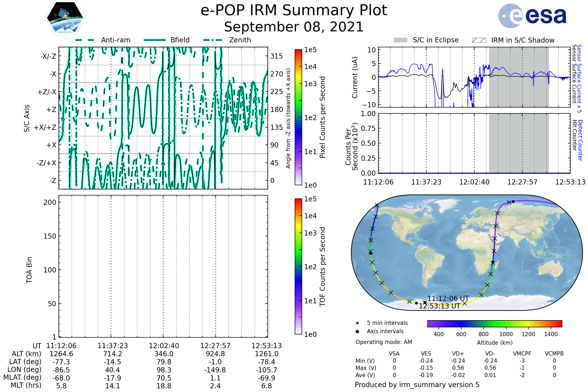Click the Anti-ram dashed line legend marker
588x392 pixels.
point(85,40)
